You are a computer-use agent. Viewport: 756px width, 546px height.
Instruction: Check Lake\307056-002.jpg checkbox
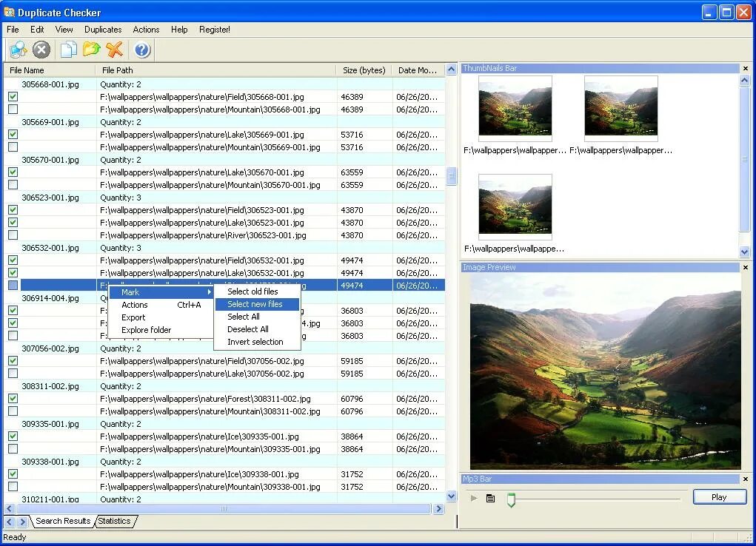click(13, 374)
